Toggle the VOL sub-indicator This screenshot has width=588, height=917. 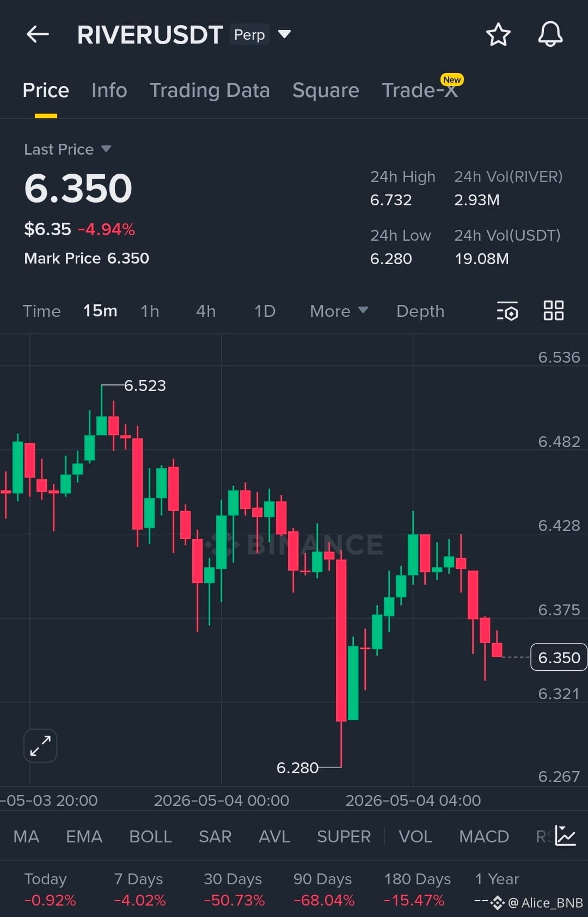tap(415, 836)
